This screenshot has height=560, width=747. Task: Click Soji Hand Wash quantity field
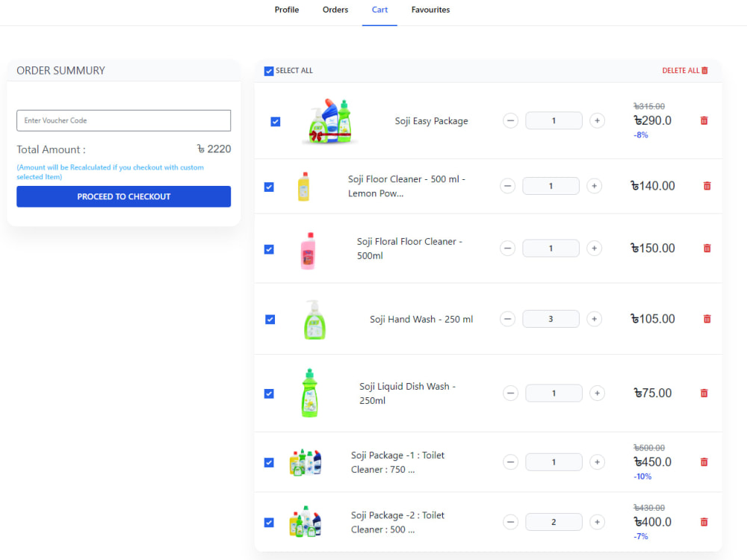click(551, 319)
